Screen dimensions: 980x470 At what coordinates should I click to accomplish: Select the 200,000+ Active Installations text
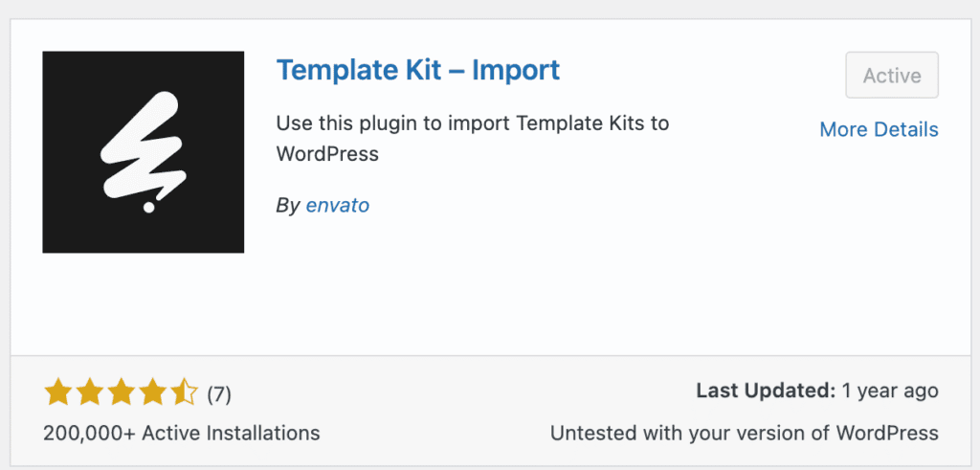tap(181, 433)
